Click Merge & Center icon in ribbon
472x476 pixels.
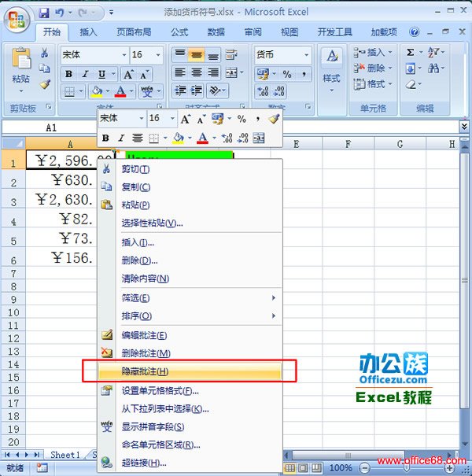231,73
